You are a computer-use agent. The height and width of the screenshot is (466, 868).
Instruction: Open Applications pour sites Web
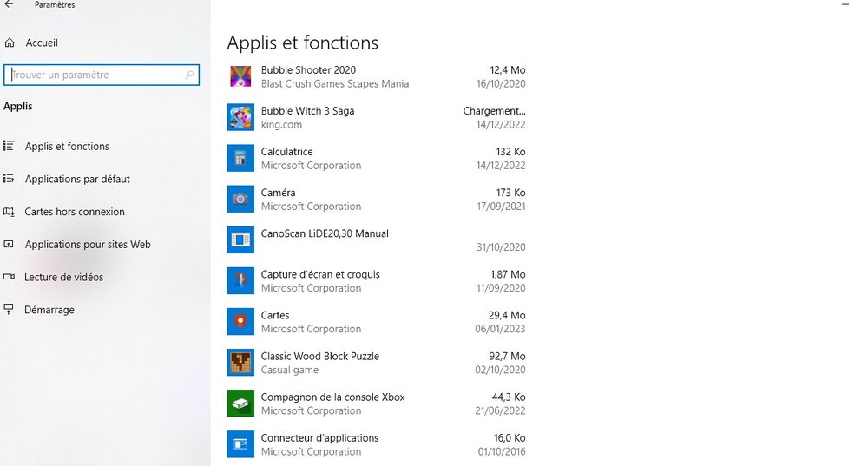click(88, 245)
